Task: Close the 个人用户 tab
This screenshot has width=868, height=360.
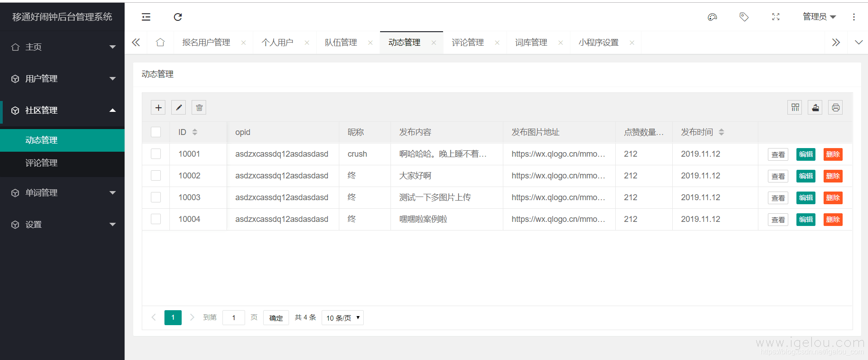Action: pos(307,43)
